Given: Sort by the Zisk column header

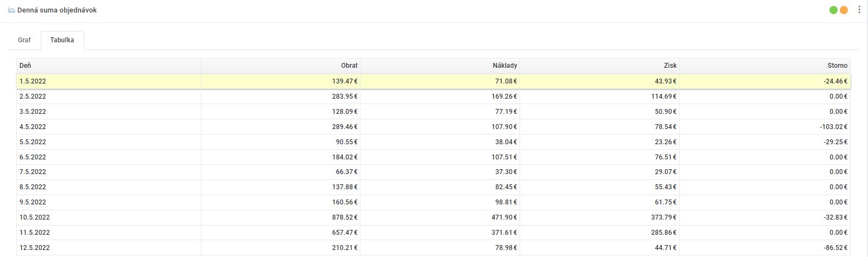Looking at the screenshot, I should click(x=670, y=66).
